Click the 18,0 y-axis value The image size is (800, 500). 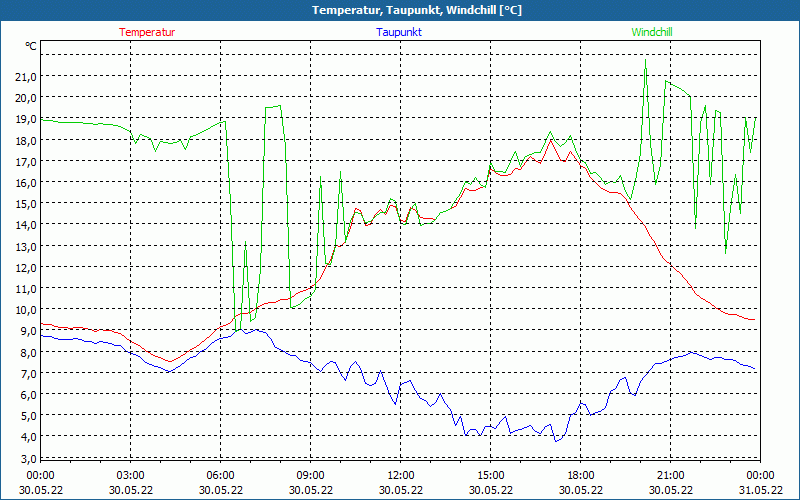pyautogui.click(x=26, y=141)
